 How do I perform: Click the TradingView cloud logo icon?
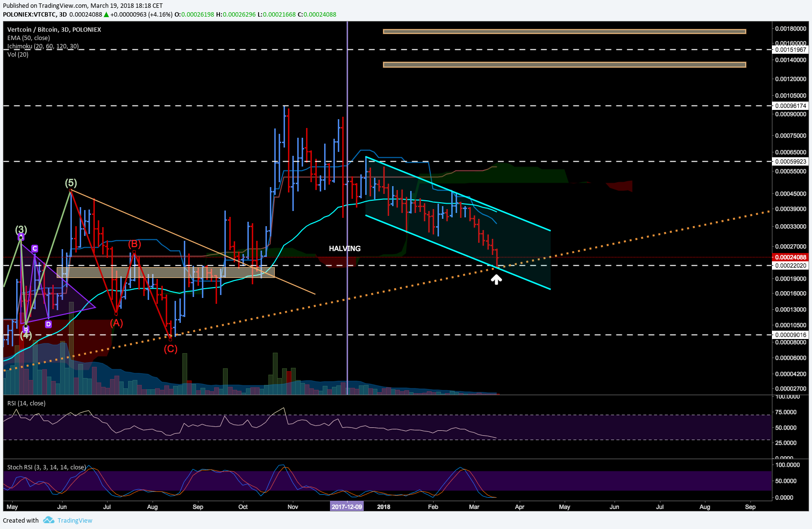[x=48, y=520]
